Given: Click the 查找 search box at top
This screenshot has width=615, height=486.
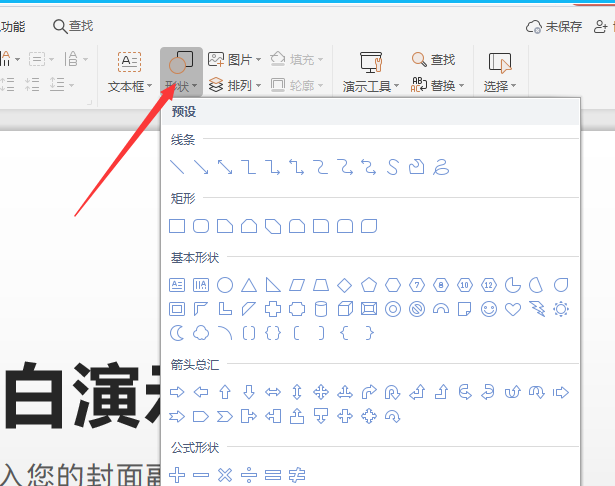Looking at the screenshot, I should [x=73, y=26].
